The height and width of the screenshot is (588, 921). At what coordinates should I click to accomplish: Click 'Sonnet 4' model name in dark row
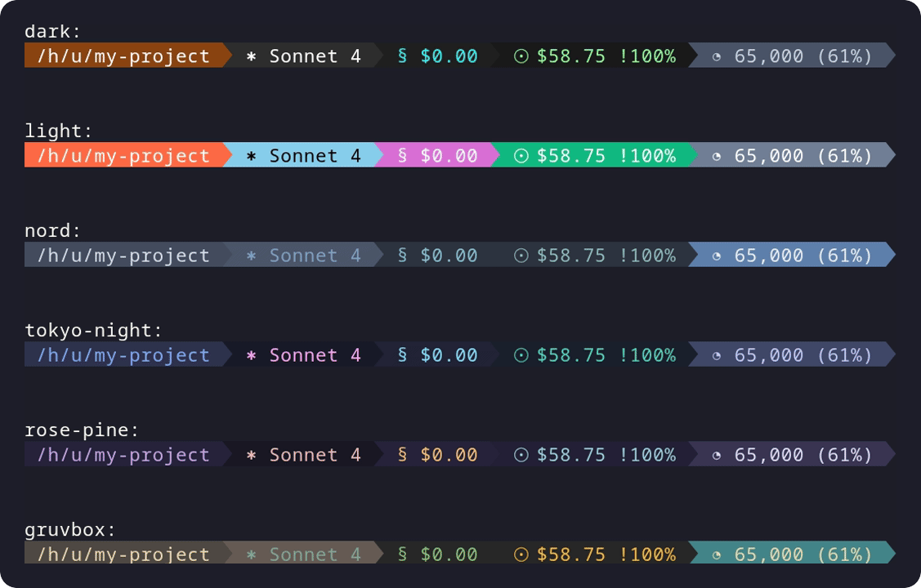[x=315, y=56]
